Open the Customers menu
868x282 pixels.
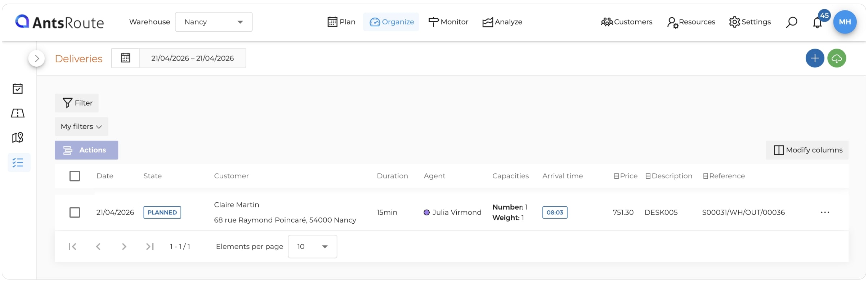(627, 22)
